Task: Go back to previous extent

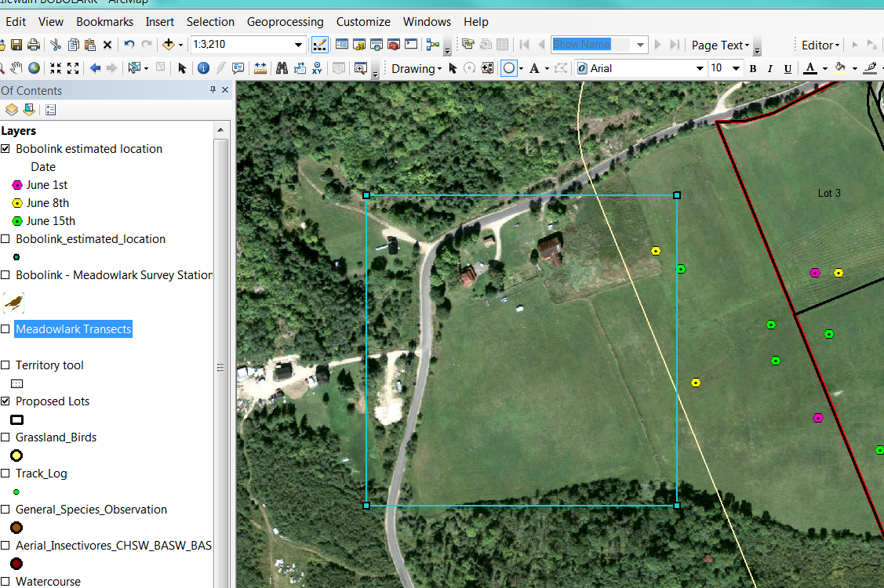Action: pyautogui.click(x=95, y=68)
